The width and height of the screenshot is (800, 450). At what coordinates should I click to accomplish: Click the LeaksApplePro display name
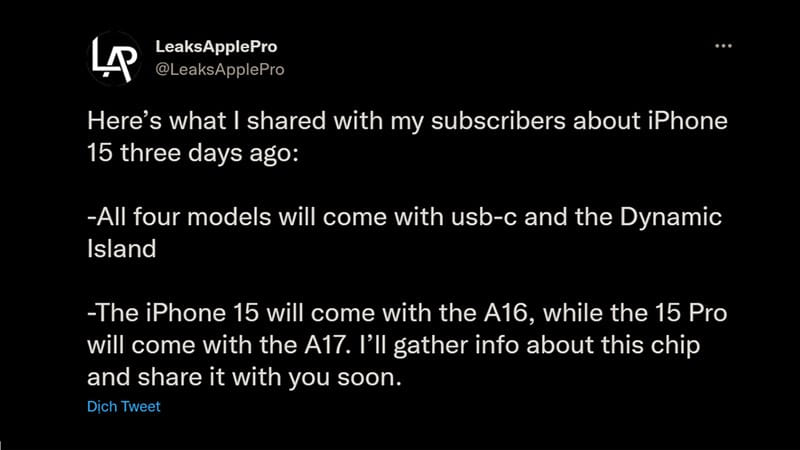click(216, 46)
